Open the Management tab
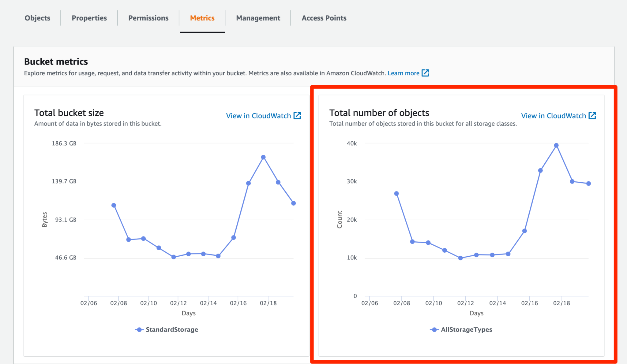 [x=258, y=18]
